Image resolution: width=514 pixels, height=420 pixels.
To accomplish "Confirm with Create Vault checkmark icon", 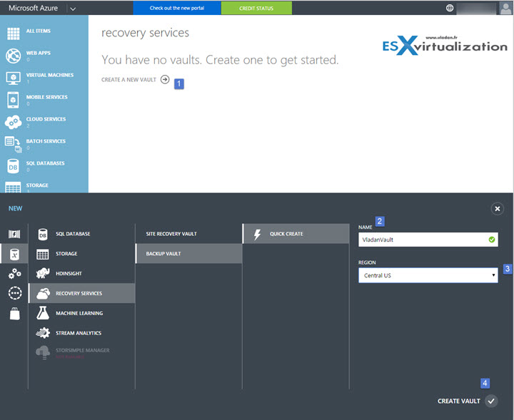I will point(491,401).
